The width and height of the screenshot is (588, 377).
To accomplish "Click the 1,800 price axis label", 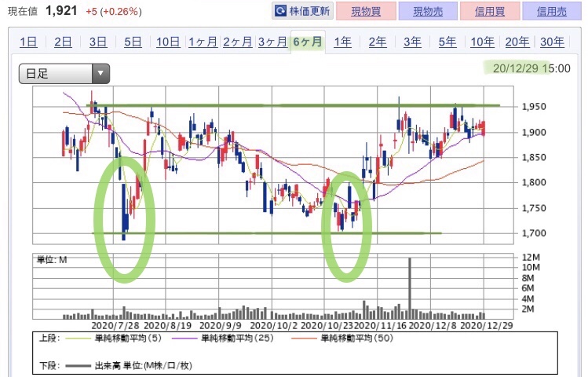I will 534,182.
